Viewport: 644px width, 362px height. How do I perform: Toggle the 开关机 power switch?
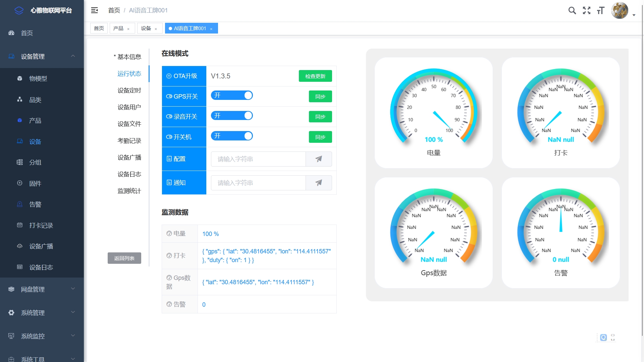pos(232,136)
